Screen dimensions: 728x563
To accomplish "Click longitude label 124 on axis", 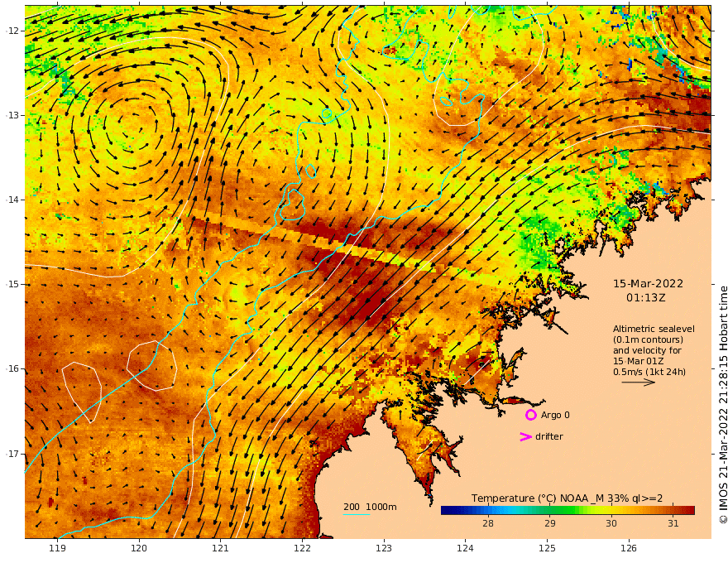I will tap(465, 548).
